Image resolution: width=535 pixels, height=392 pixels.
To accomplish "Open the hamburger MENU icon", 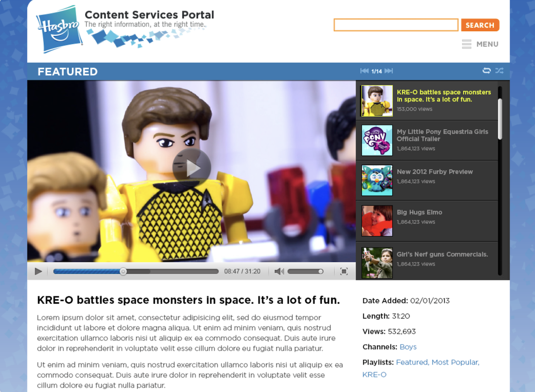I will 466,44.
